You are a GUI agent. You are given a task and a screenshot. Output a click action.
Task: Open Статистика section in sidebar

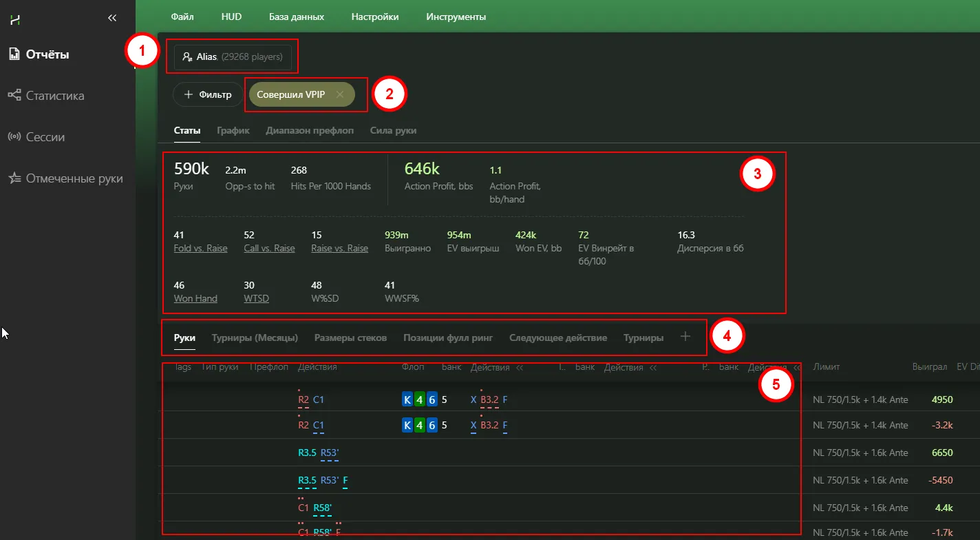(54, 96)
